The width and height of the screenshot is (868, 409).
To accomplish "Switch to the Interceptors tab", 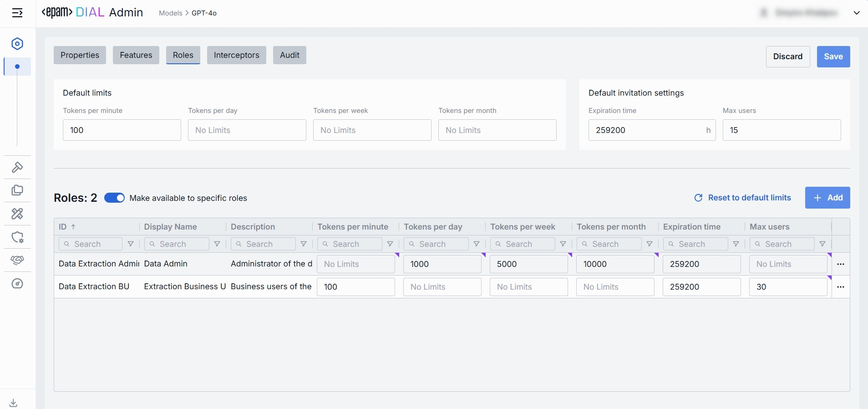I will coord(236,55).
